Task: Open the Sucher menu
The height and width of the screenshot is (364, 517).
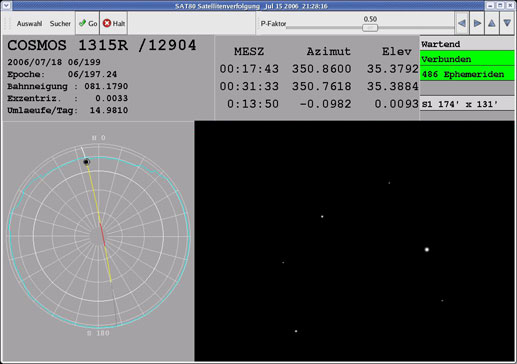Action: (x=60, y=24)
